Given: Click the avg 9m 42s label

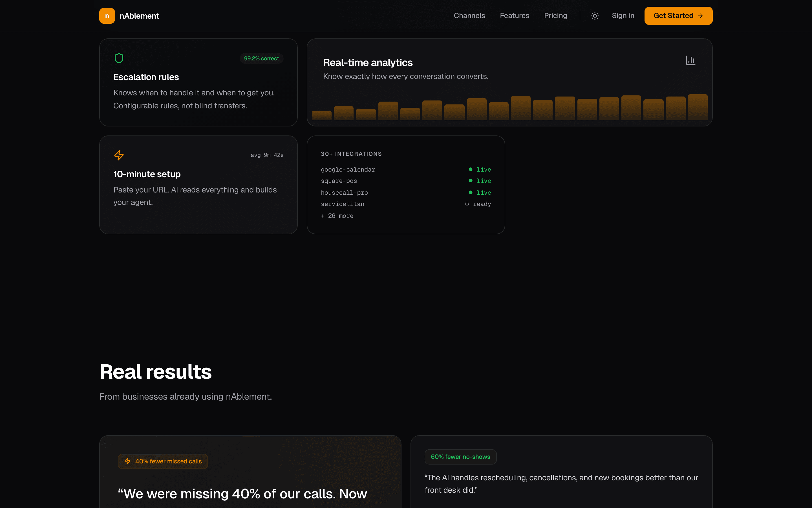Looking at the screenshot, I should coord(267,155).
